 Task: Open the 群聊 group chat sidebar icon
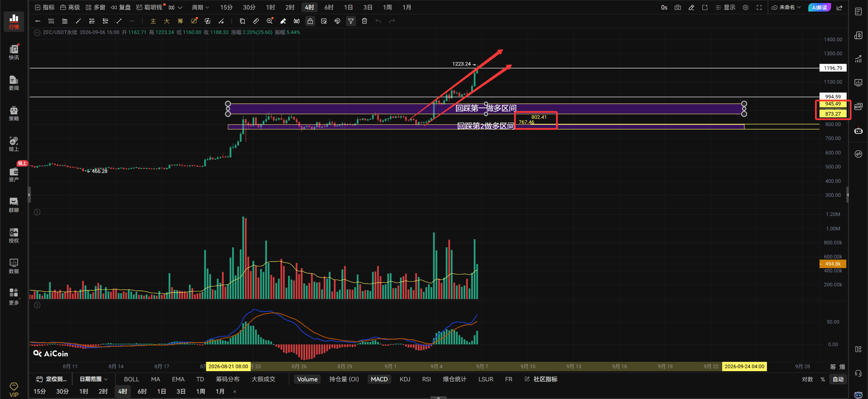click(14, 205)
